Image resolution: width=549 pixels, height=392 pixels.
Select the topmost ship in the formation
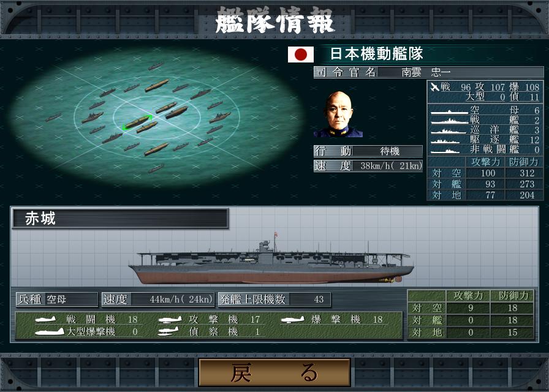coord(156,66)
